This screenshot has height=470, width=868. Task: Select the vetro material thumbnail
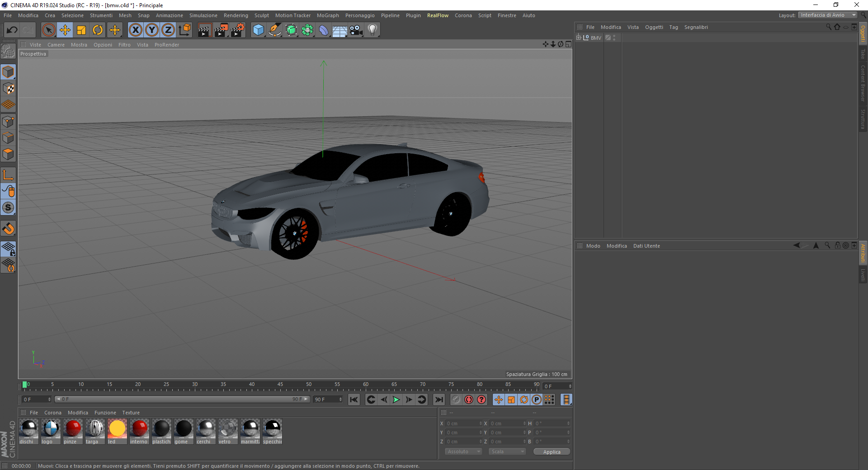pyautogui.click(x=228, y=428)
